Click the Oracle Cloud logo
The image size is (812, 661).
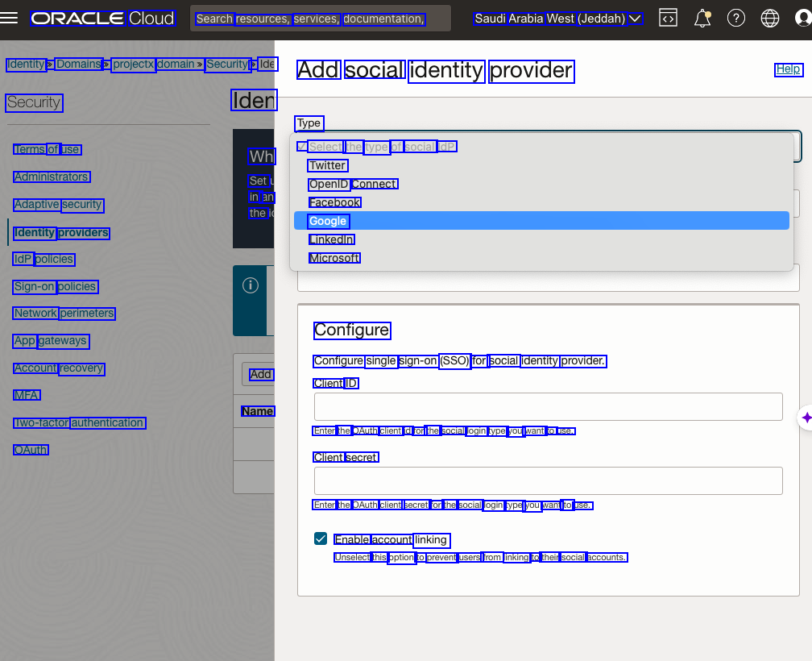[x=102, y=19]
